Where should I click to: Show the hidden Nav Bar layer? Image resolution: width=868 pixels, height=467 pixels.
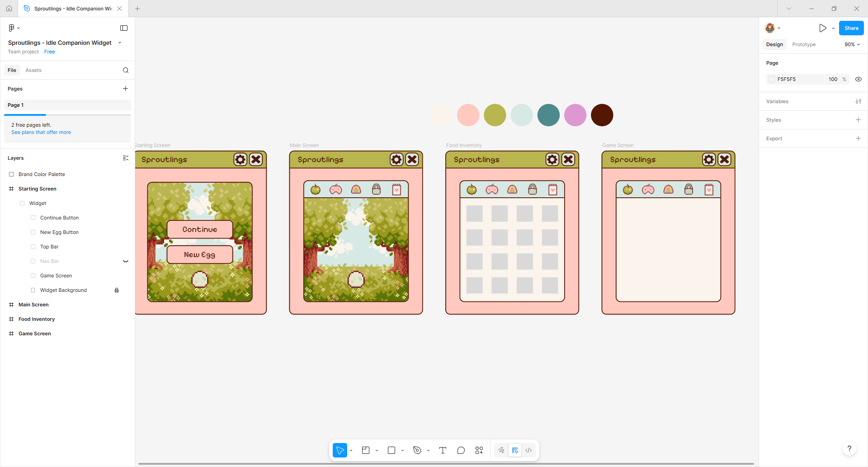(x=126, y=261)
